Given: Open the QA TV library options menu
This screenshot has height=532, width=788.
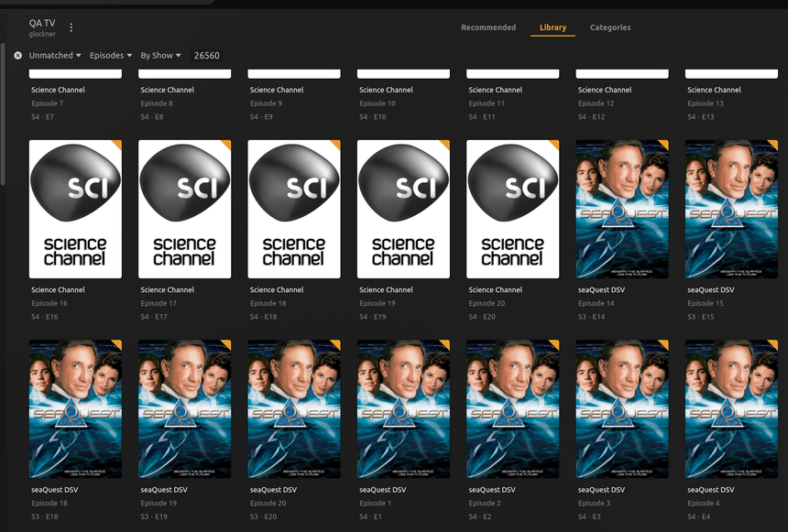Looking at the screenshot, I should [71, 27].
